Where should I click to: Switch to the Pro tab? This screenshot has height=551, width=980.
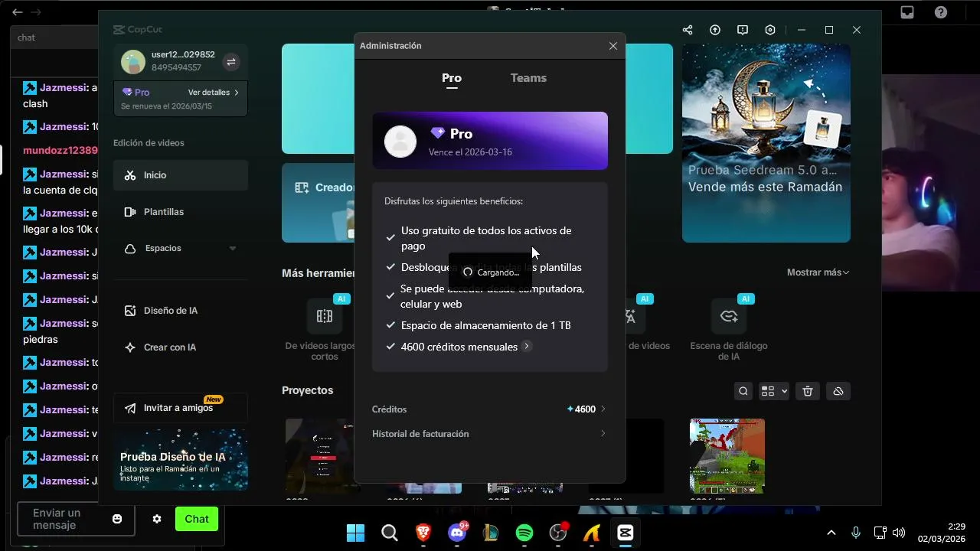452,78
